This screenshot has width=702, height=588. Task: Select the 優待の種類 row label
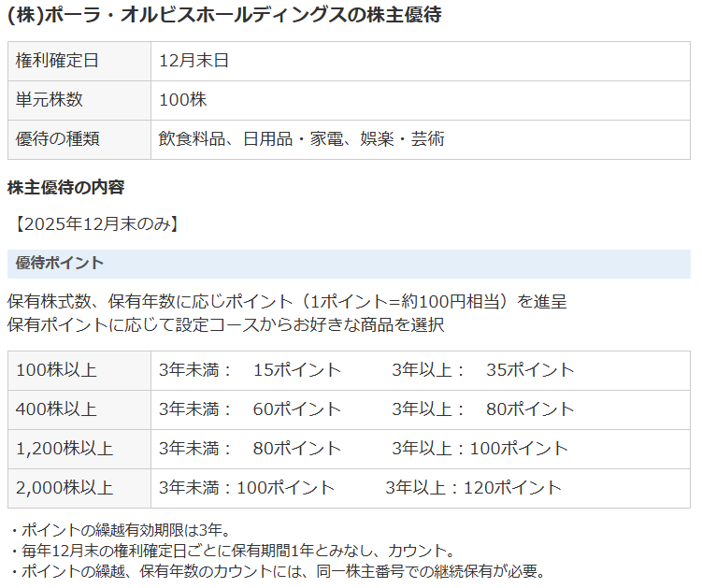pyautogui.click(x=57, y=139)
